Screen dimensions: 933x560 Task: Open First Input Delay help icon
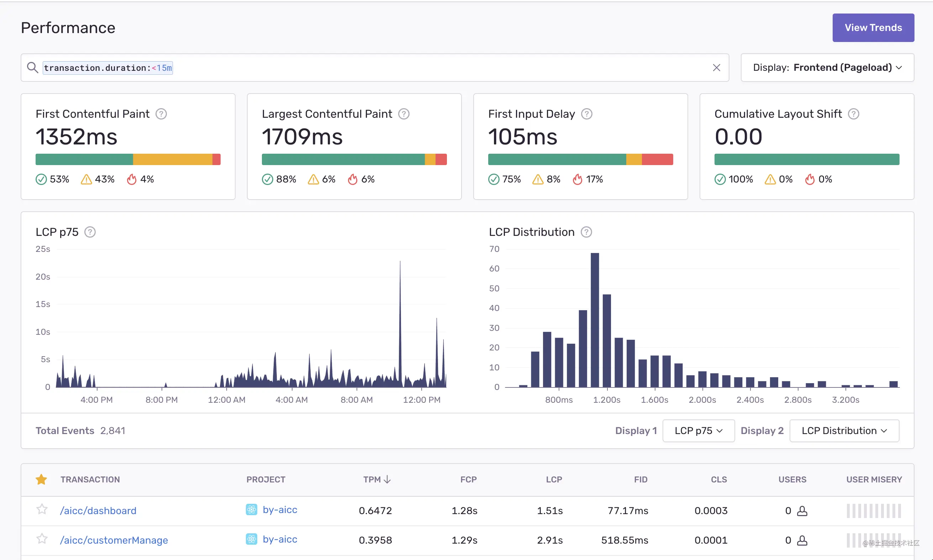tap(586, 114)
